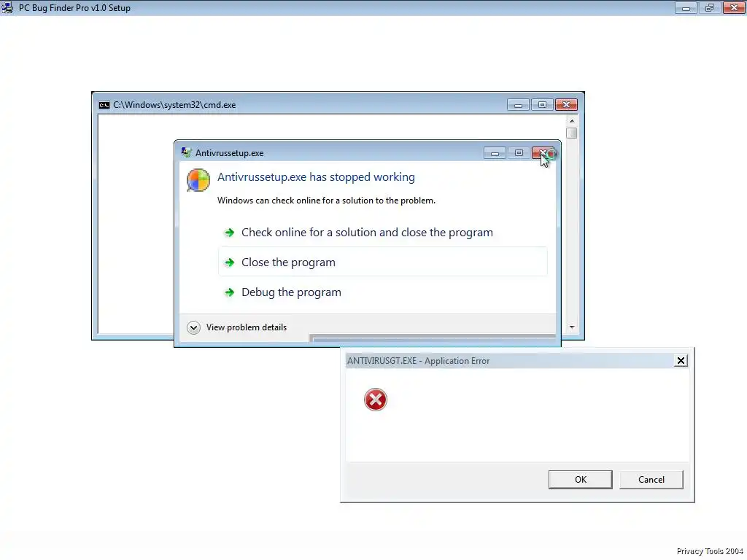Click green arrow beside 'Close the program'

(229, 262)
